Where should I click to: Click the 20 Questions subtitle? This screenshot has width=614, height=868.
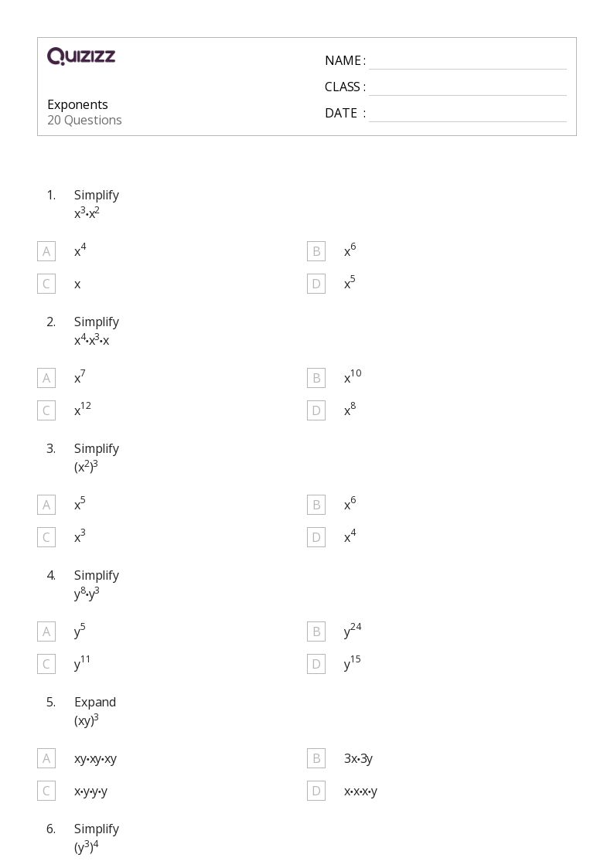click(84, 120)
